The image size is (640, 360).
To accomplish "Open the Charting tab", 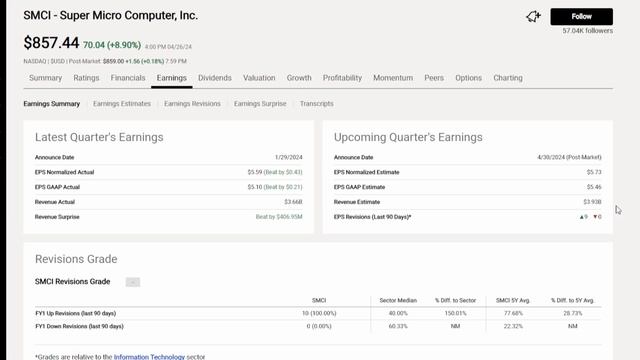I will coord(508,78).
